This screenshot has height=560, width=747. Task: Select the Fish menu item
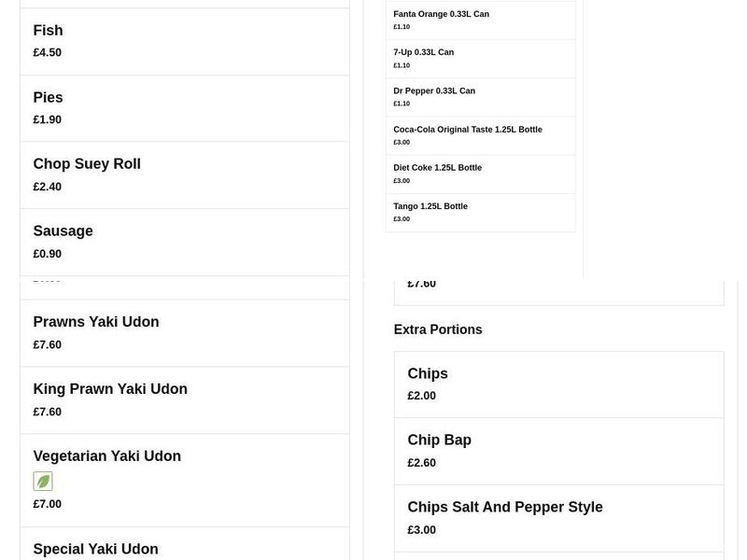184,40
